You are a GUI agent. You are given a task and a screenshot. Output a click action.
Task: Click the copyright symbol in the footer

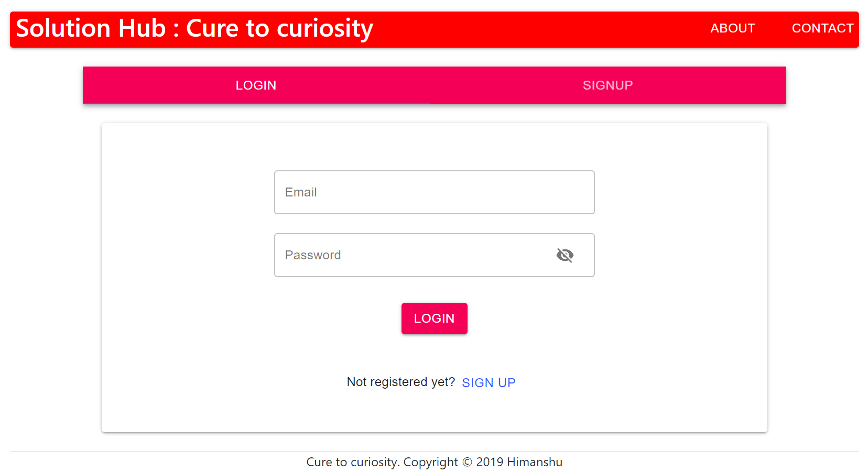coord(467,462)
